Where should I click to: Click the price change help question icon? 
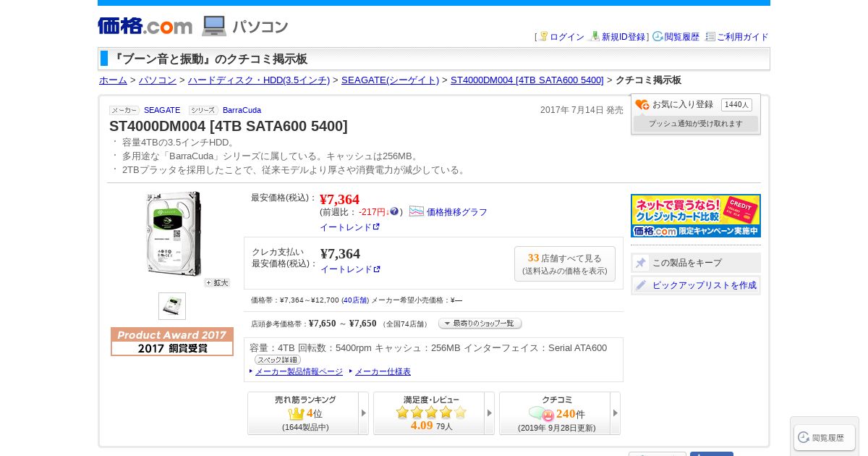tap(394, 211)
